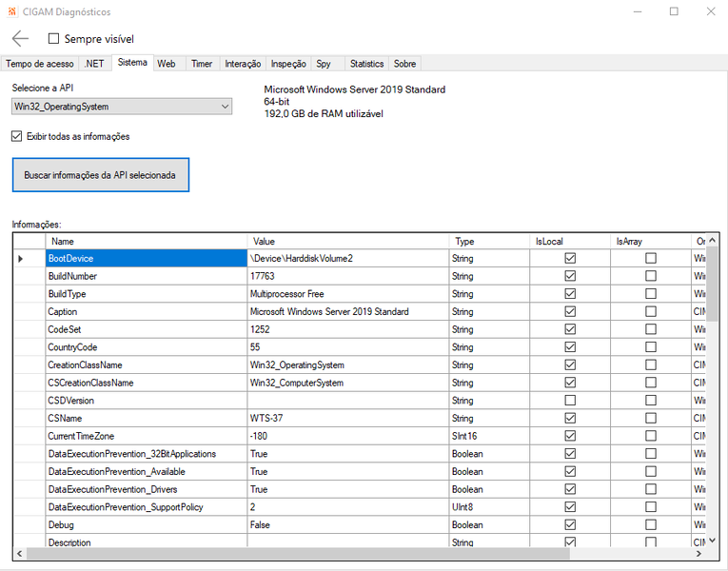Click Buscar informações da API selecionada
Screen dimensions: 728x571
coord(101,175)
